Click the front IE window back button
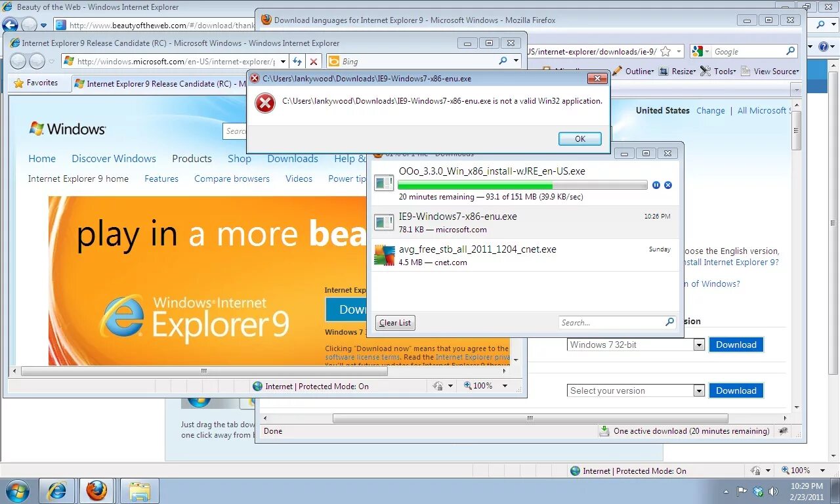 [x=18, y=61]
